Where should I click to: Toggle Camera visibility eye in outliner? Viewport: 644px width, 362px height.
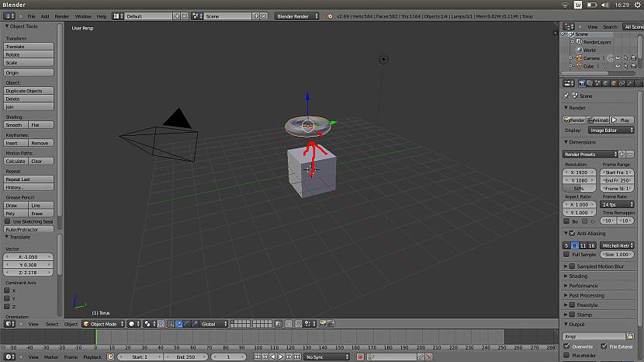coord(618,58)
